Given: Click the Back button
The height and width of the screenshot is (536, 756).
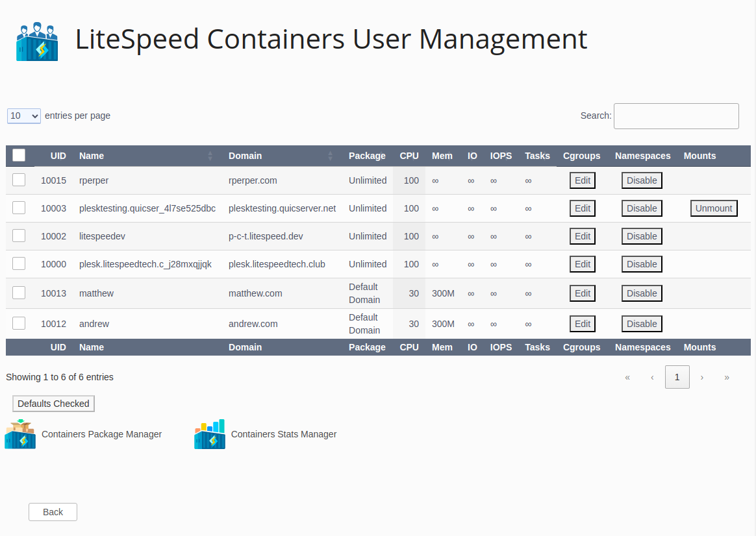Looking at the screenshot, I should click(x=53, y=512).
